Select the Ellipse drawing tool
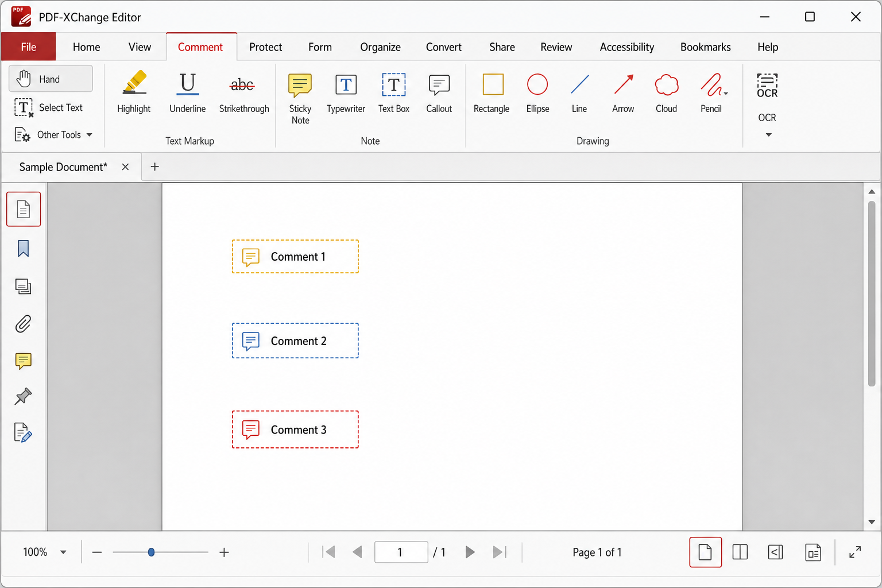 tap(537, 92)
